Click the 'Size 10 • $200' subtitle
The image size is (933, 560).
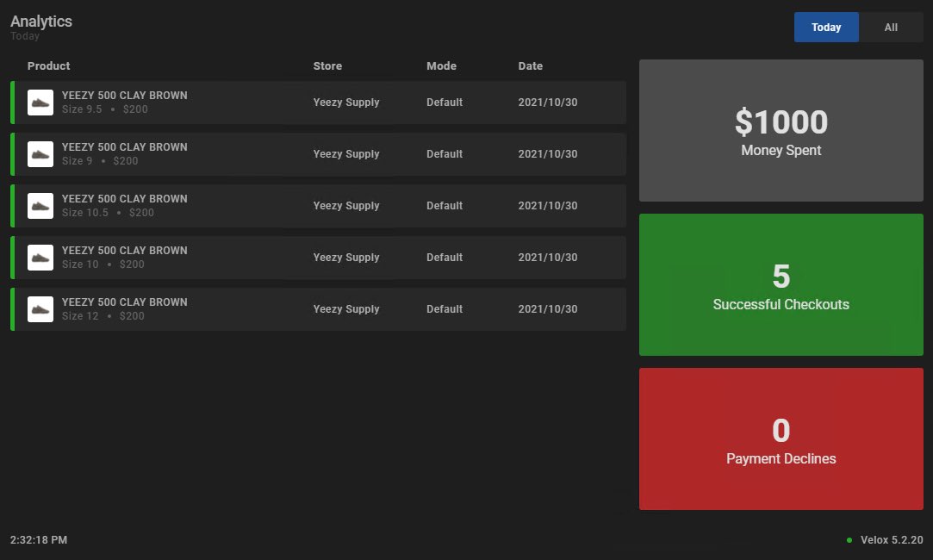(103, 264)
